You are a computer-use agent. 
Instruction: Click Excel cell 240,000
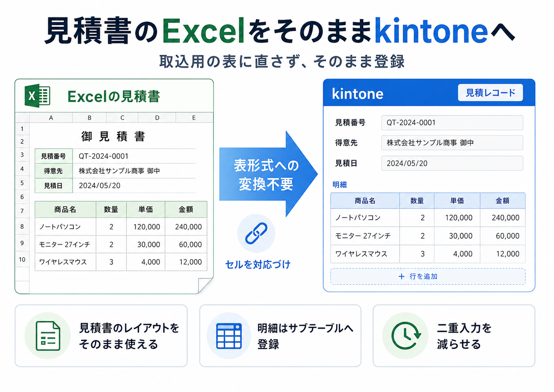tap(186, 227)
